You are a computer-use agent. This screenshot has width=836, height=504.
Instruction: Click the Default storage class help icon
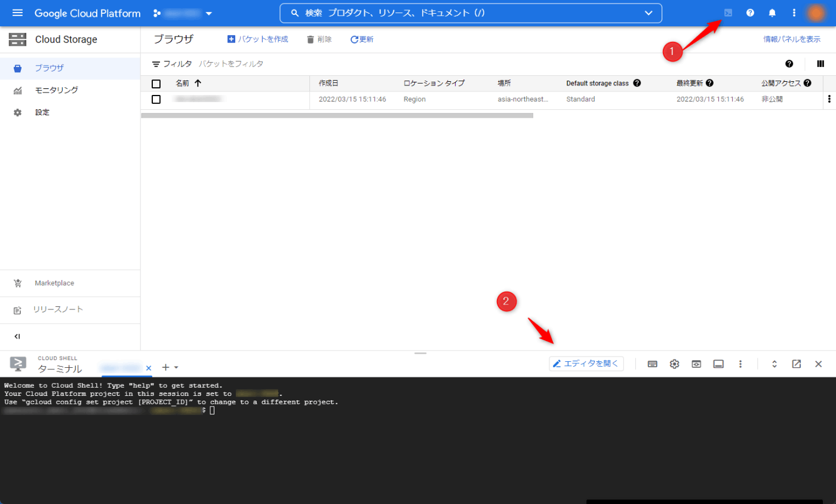[637, 83]
